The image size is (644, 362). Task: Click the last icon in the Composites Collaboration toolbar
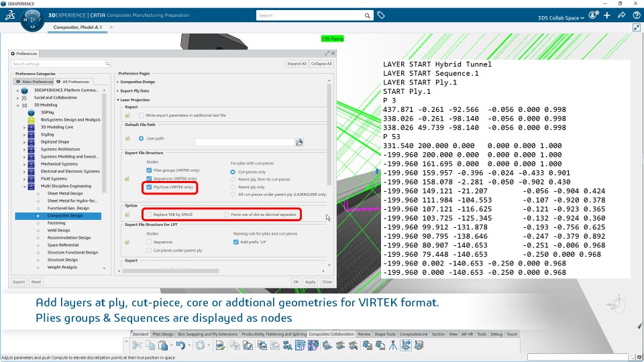[x=419, y=346]
